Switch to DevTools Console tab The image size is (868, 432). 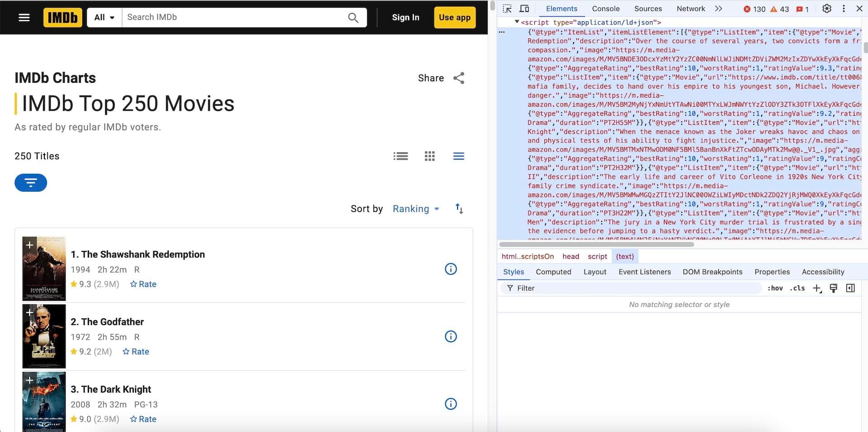click(x=606, y=9)
